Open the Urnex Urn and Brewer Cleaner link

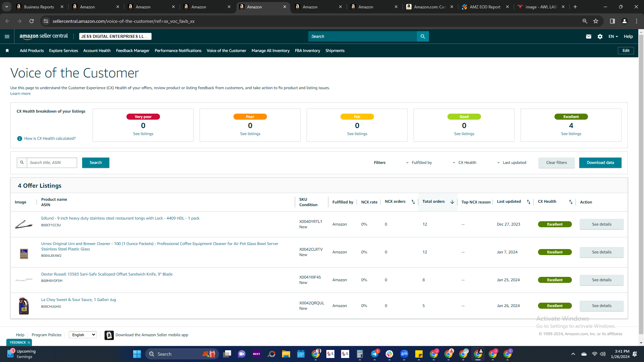pos(160,246)
